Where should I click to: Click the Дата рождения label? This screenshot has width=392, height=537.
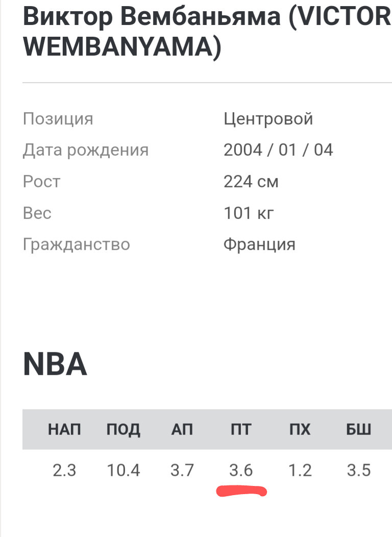[86, 150]
